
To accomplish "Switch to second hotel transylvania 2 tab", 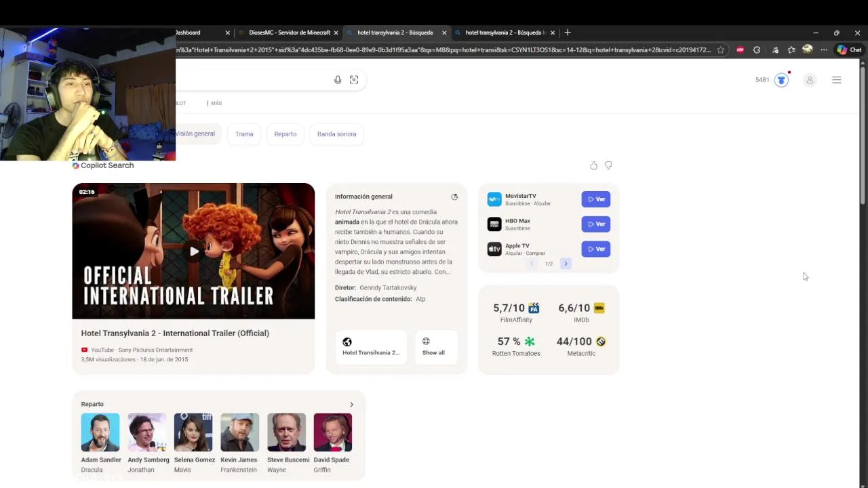I will click(x=504, y=33).
